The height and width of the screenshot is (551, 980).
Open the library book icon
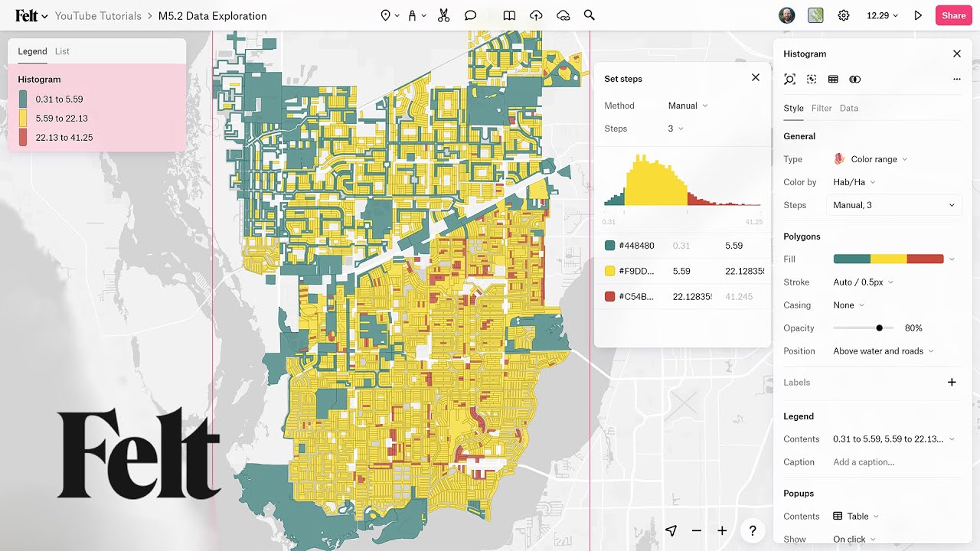tap(509, 15)
